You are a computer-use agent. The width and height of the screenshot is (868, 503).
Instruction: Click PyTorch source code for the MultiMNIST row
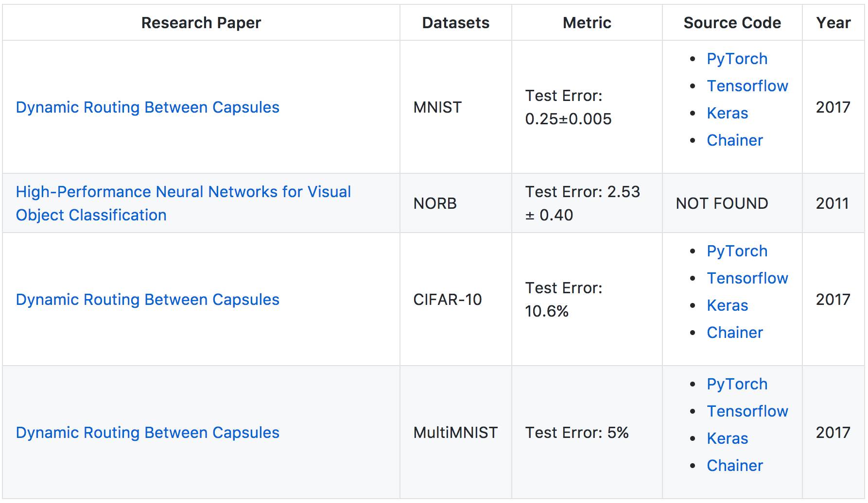(x=737, y=384)
